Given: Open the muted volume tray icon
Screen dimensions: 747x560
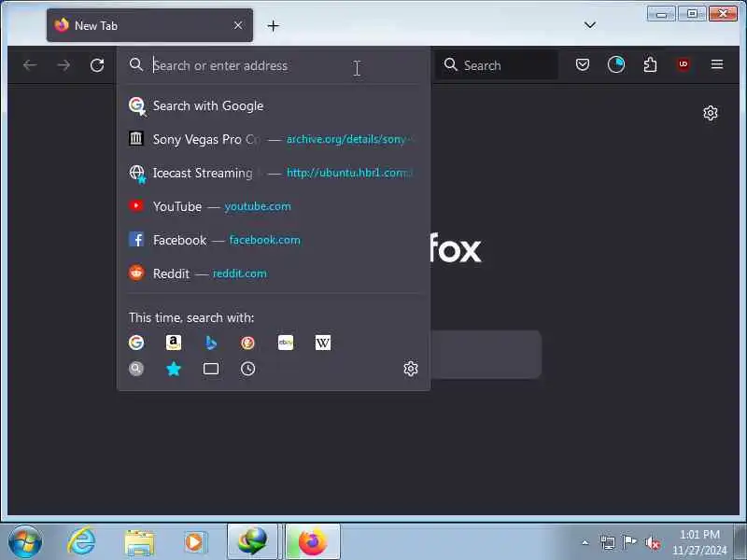Looking at the screenshot, I should (x=652, y=542).
